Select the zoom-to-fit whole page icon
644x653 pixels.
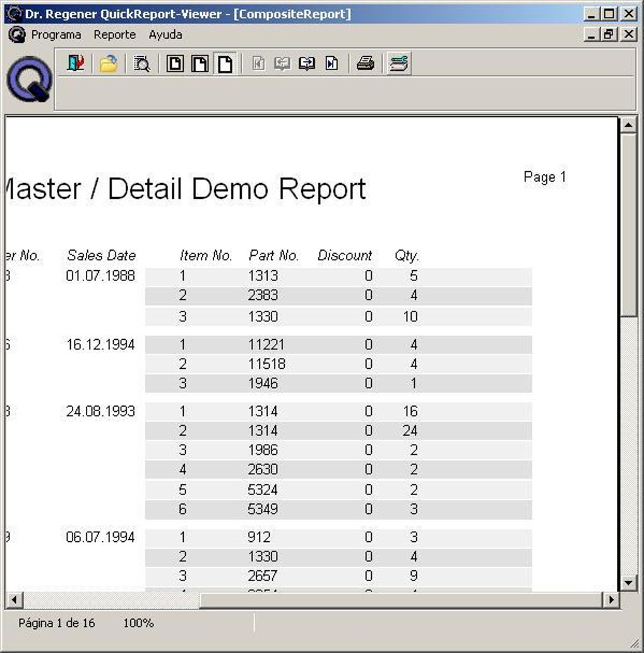pos(175,63)
